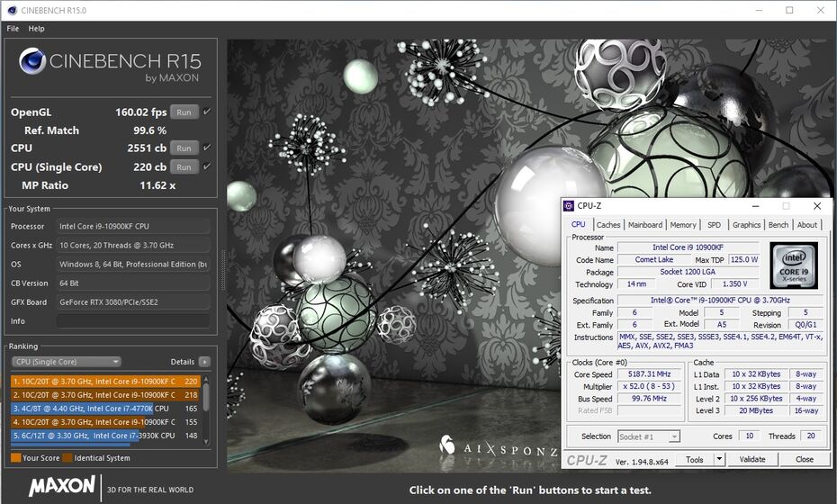This screenshot has width=837, height=504.
Task: Toggle the CPU (Single Core) test checkmark
Action: (207, 166)
